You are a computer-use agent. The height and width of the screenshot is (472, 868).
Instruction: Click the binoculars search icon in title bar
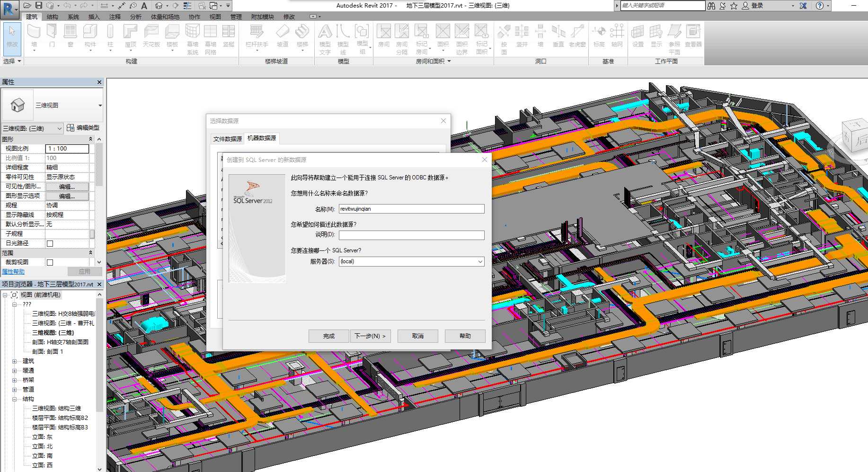point(711,6)
